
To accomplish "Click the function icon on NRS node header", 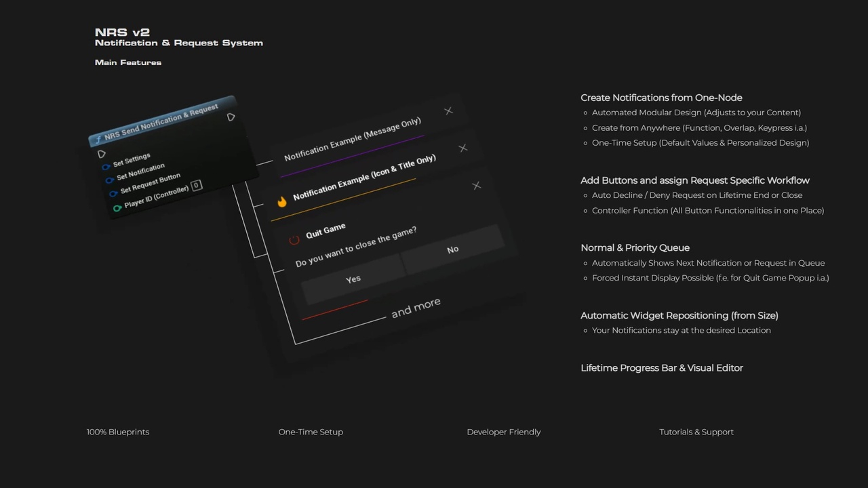I will pos(98,139).
